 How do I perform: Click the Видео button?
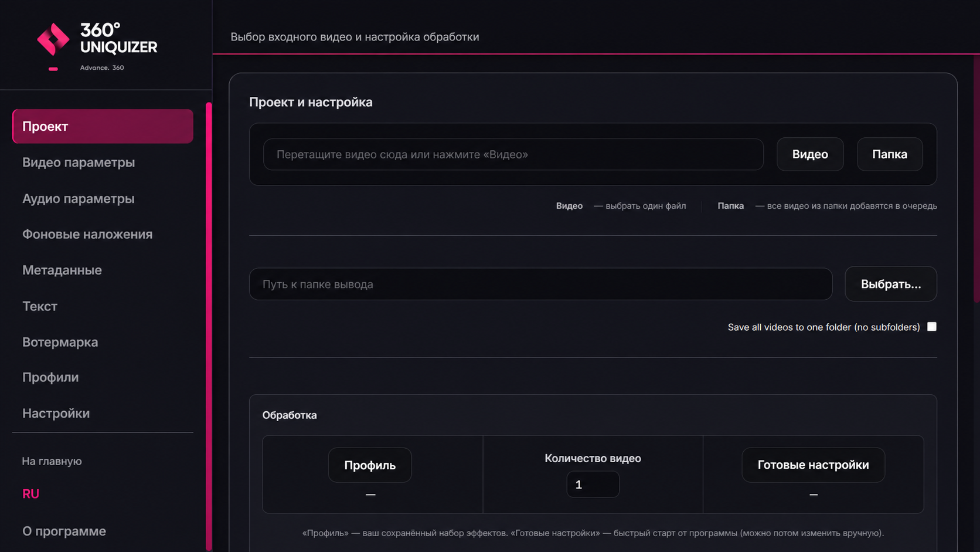click(x=810, y=154)
